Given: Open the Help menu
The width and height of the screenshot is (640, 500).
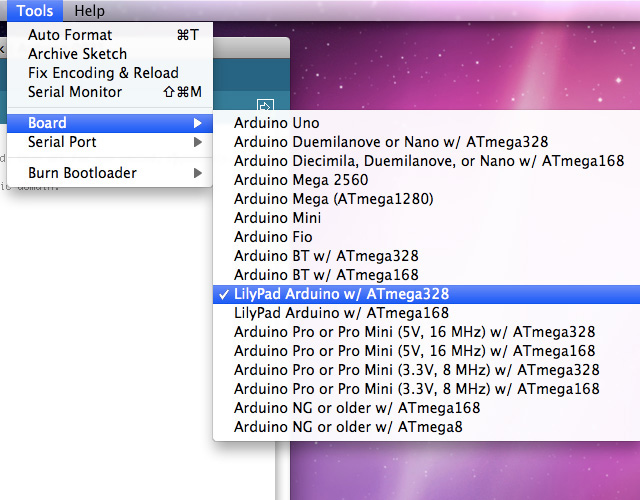Looking at the screenshot, I should [89, 11].
